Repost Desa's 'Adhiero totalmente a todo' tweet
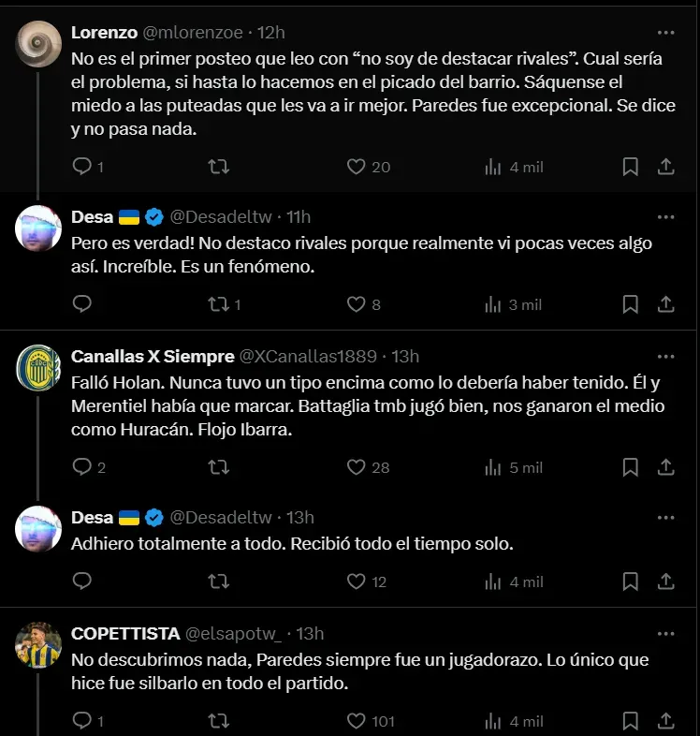The width and height of the screenshot is (700, 736). click(x=218, y=581)
